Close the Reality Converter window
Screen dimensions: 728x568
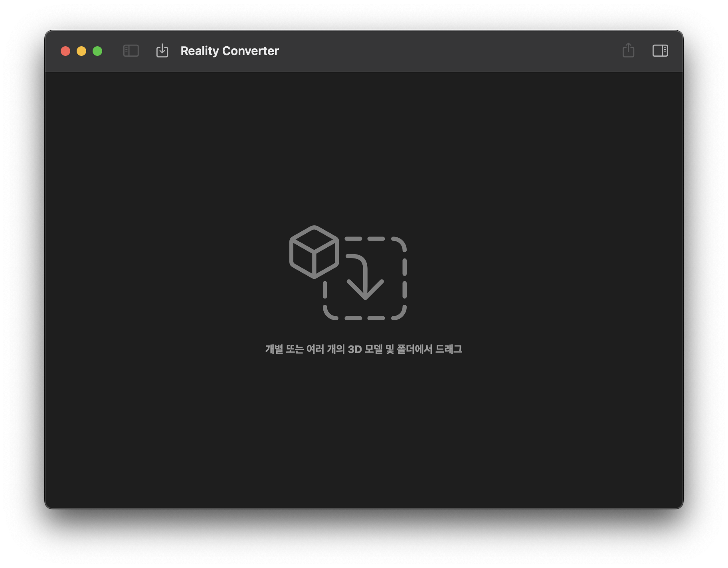[65, 51]
